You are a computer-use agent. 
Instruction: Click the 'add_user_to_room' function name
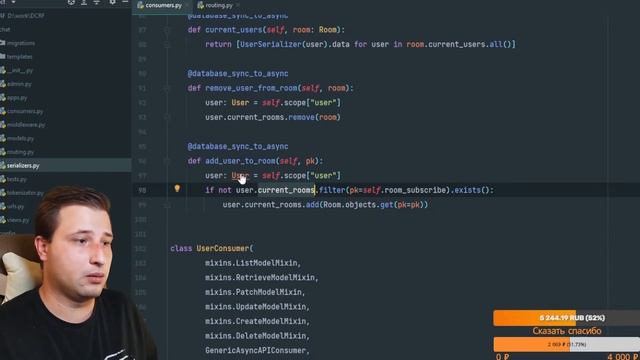click(x=240, y=161)
